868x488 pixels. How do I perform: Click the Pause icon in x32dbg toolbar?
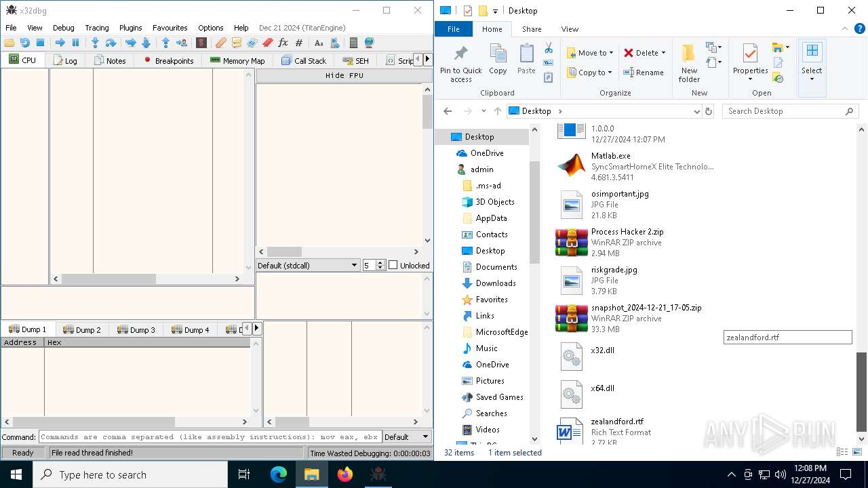(75, 43)
